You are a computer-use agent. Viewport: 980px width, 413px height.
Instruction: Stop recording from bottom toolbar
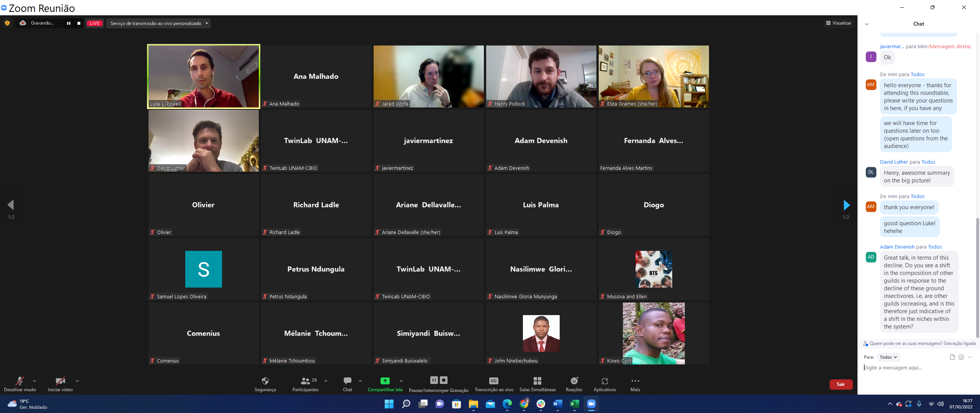coord(444,380)
